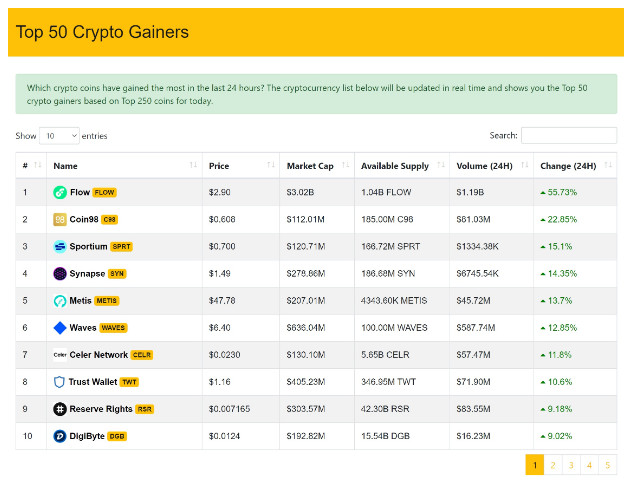The height and width of the screenshot is (482, 632).
Task: Click the Sportium coin logo icon
Action: tap(60, 246)
